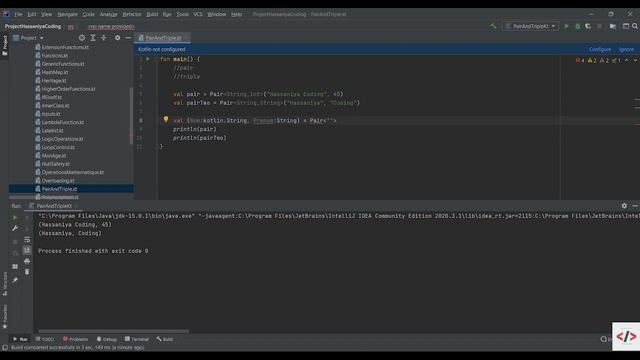Open the VCS menu

coord(198,14)
